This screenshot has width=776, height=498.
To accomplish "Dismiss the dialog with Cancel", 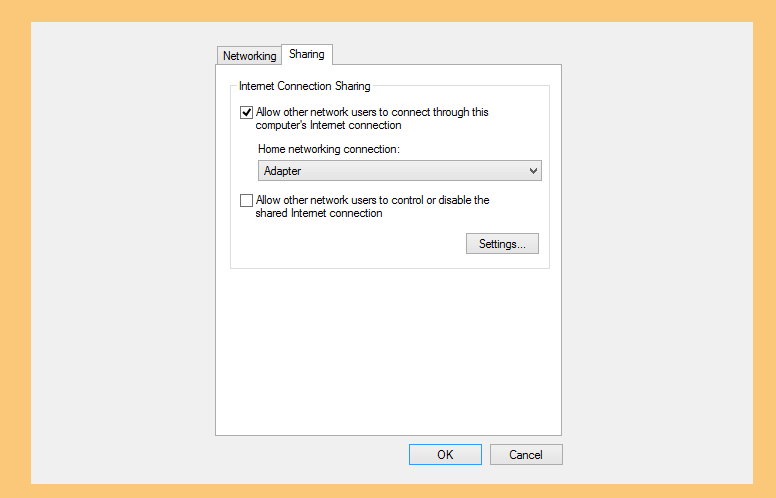I will click(526, 454).
